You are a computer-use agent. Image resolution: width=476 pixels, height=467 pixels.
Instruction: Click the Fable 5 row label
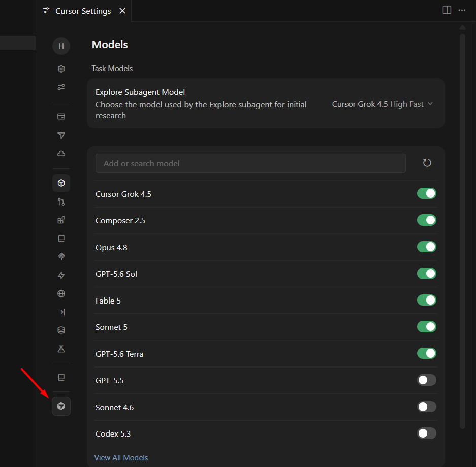point(108,301)
